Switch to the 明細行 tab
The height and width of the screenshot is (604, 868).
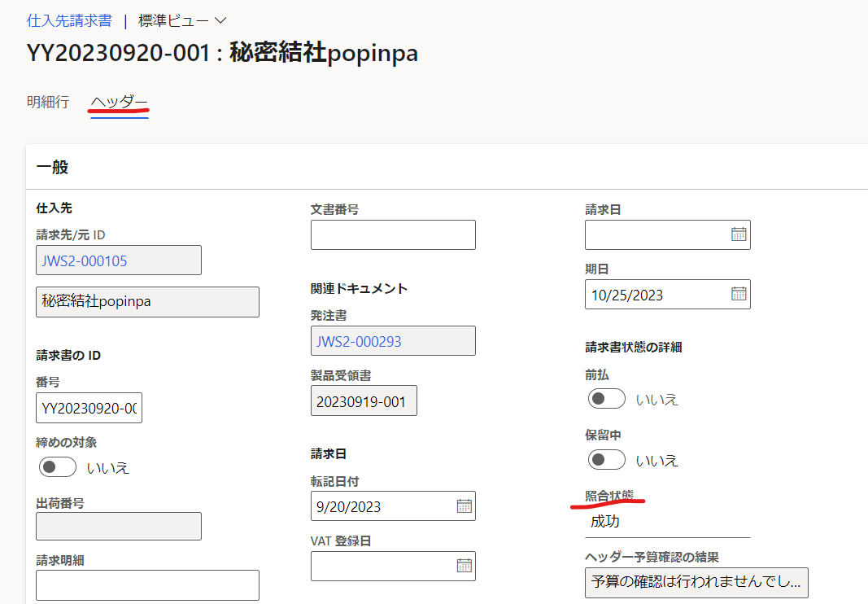click(x=48, y=102)
